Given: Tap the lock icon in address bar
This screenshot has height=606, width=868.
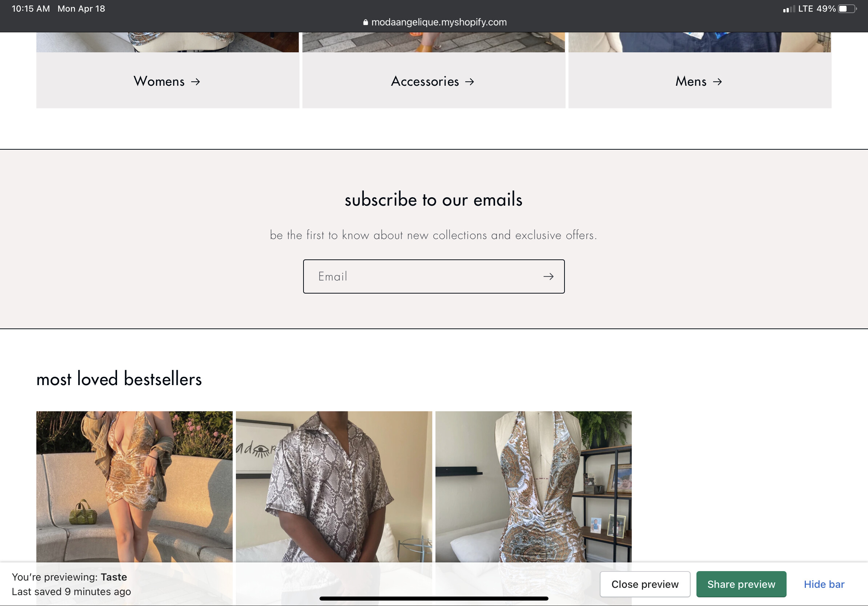Looking at the screenshot, I should pyautogui.click(x=366, y=22).
